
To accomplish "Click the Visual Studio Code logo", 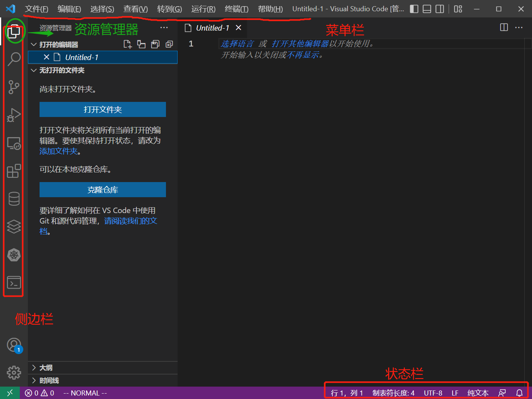I will coord(10,9).
